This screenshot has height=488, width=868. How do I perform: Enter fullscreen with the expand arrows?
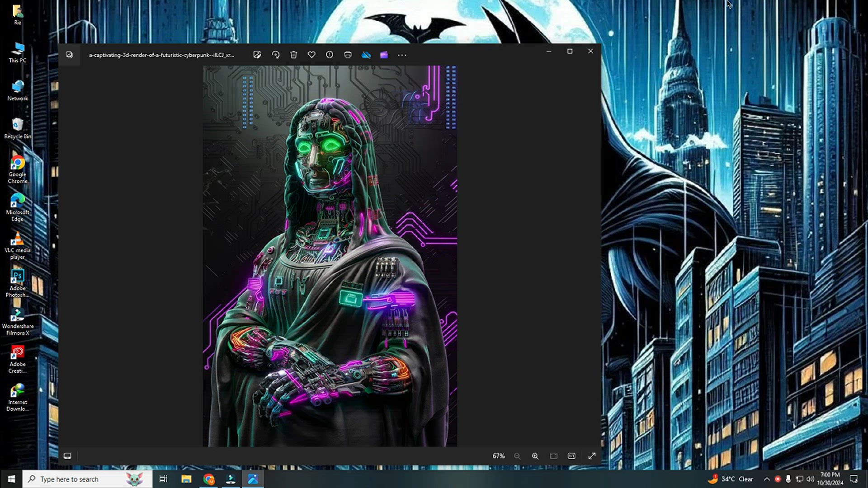pyautogui.click(x=592, y=456)
